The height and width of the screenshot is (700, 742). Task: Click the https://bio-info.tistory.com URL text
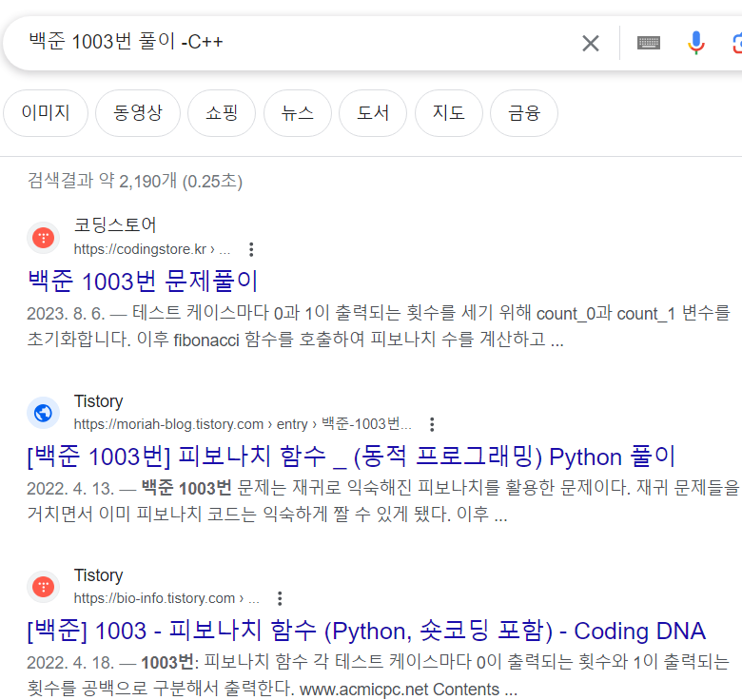(166, 598)
